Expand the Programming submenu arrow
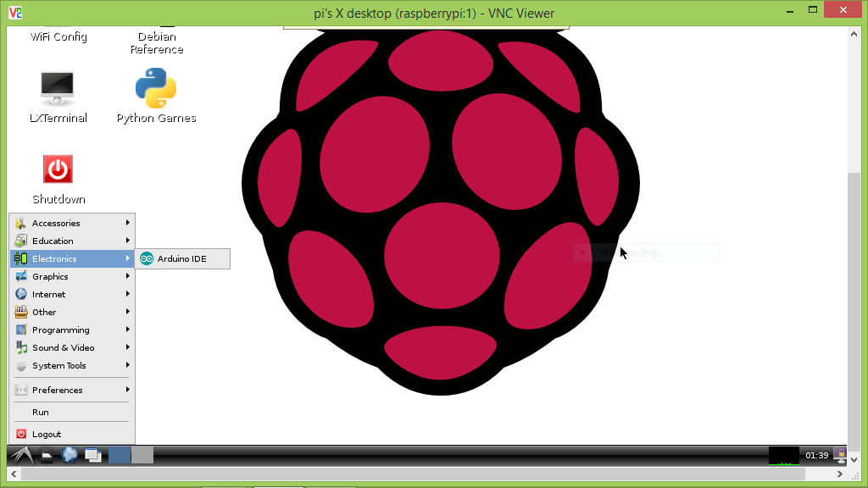This screenshot has width=868, height=488. point(128,330)
